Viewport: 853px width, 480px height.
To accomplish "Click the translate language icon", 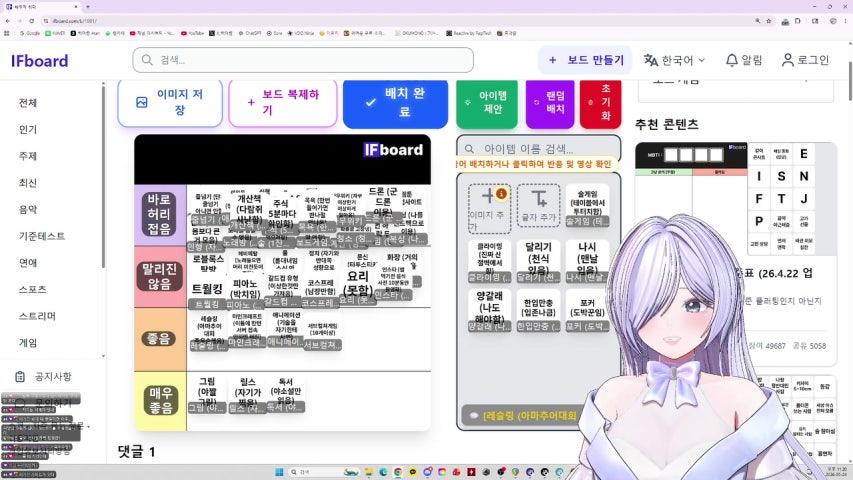I will click(x=651, y=60).
